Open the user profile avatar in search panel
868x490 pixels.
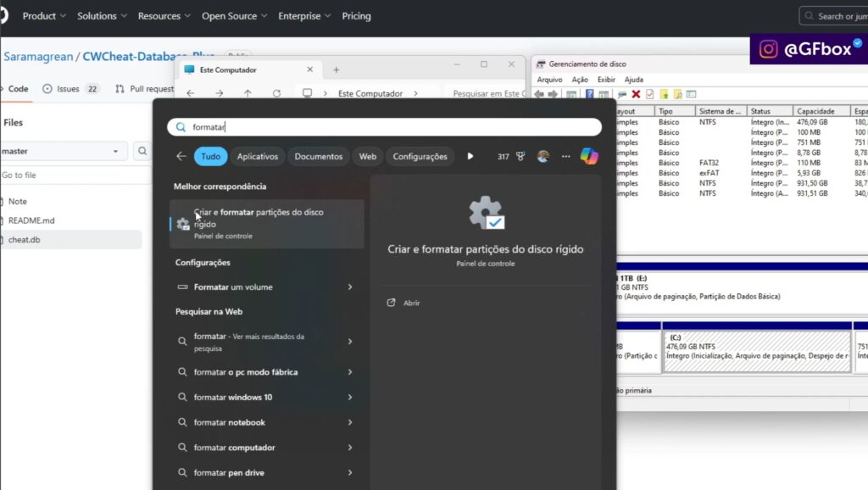[x=543, y=156]
